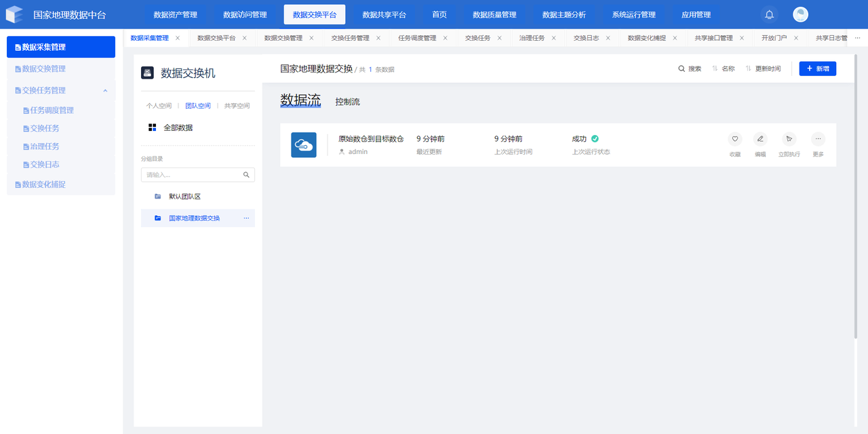This screenshot has width=868, height=434.
Task: Run task with execute-now icon
Action: (x=788, y=139)
